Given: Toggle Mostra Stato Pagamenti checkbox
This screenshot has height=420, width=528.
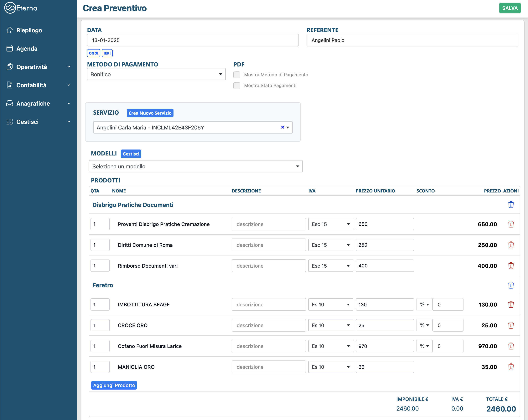Looking at the screenshot, I should (237, 86).
